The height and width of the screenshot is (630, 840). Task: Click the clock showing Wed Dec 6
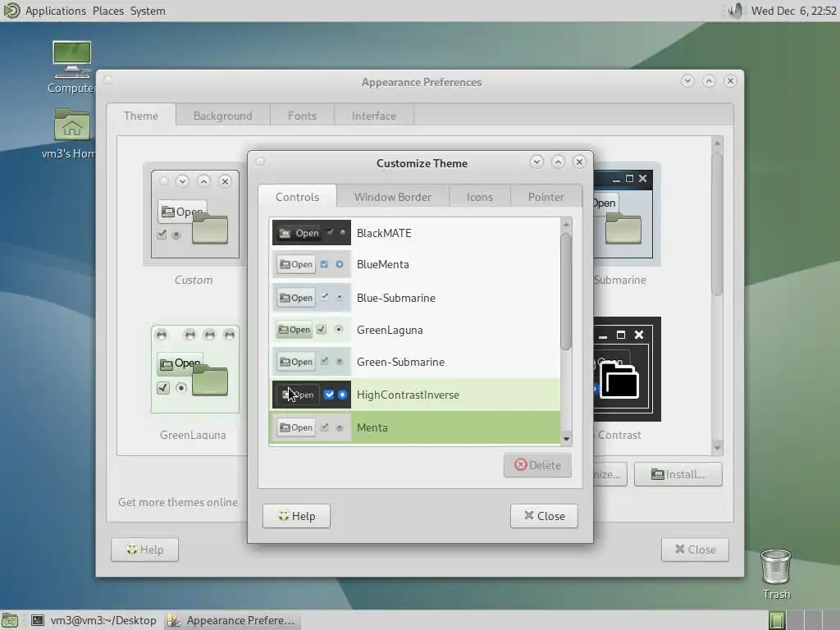coord(793,11)
